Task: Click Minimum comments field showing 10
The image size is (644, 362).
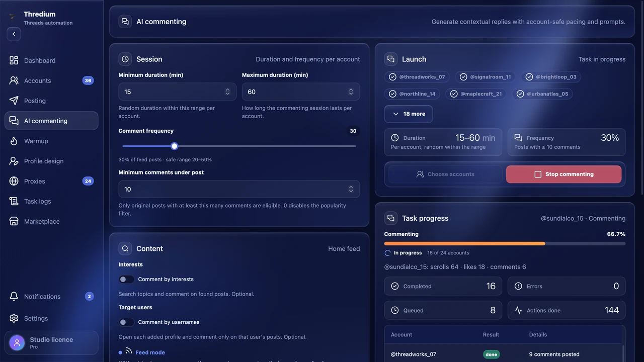Action: tap(239, 189)
